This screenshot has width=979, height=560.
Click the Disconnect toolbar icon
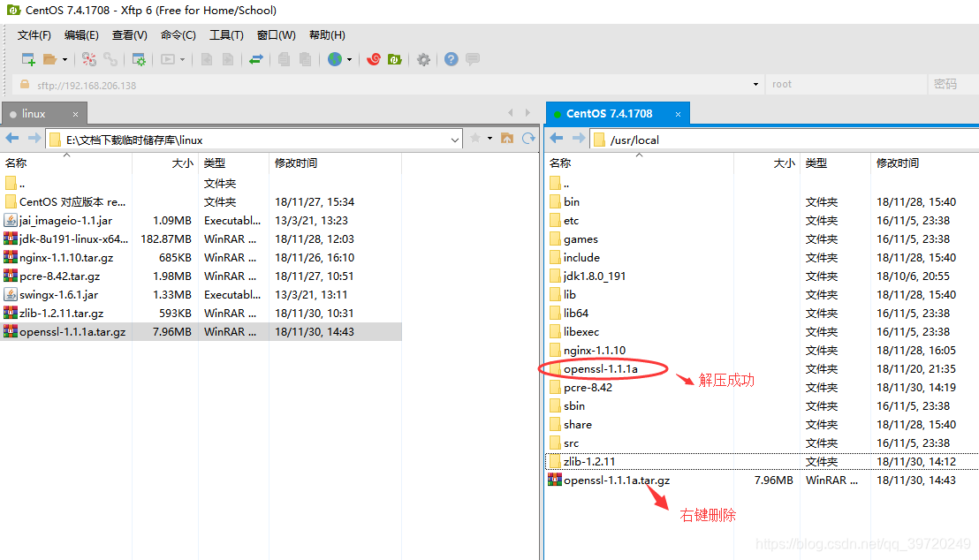pyautogui.click(x=89, y=59)
